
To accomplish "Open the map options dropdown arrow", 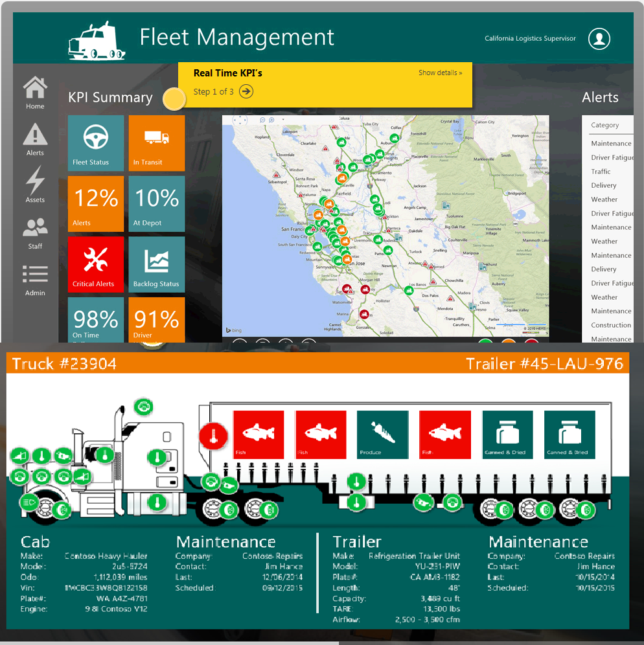I will (283, 120).
